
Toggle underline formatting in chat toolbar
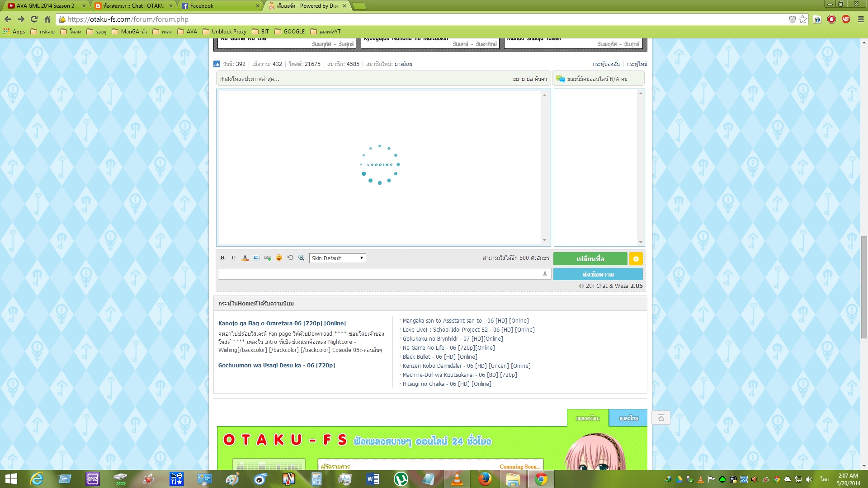tap(234, 258)
